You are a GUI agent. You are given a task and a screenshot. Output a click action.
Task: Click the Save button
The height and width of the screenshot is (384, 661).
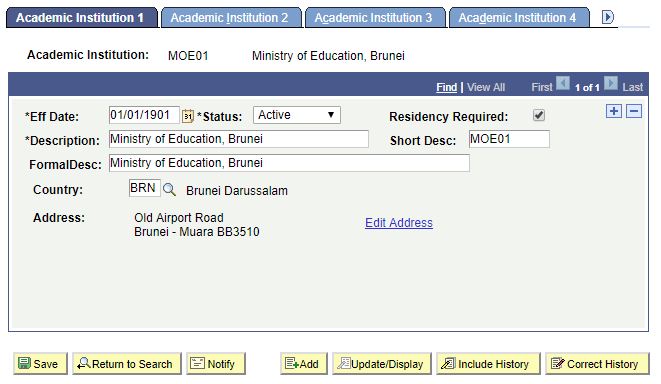[x=40, y=363]
